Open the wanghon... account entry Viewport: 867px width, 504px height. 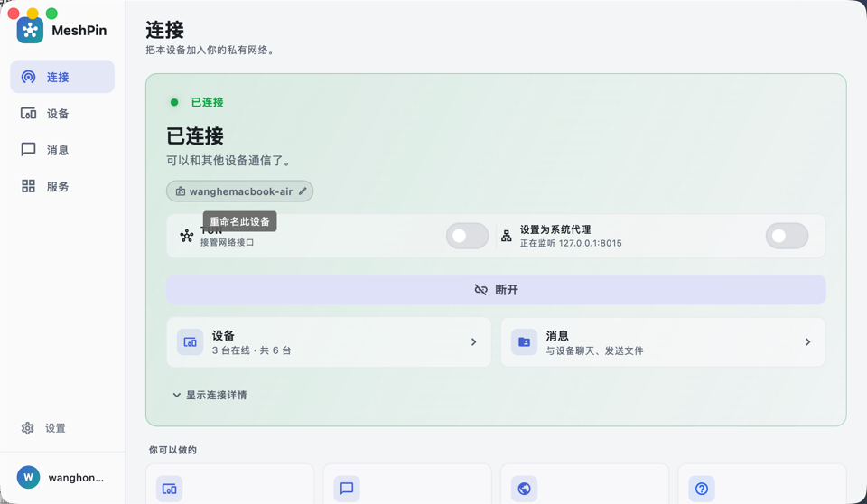click(62, 478)
